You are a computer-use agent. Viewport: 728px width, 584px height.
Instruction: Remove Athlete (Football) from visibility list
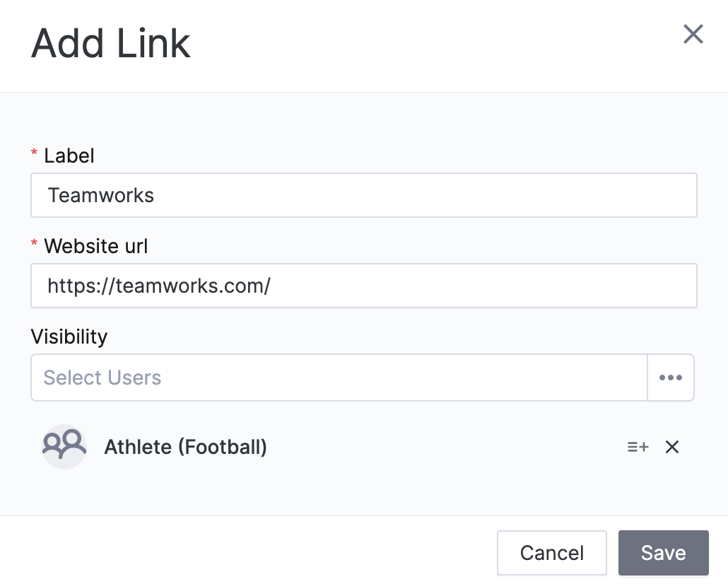point(672,447)
